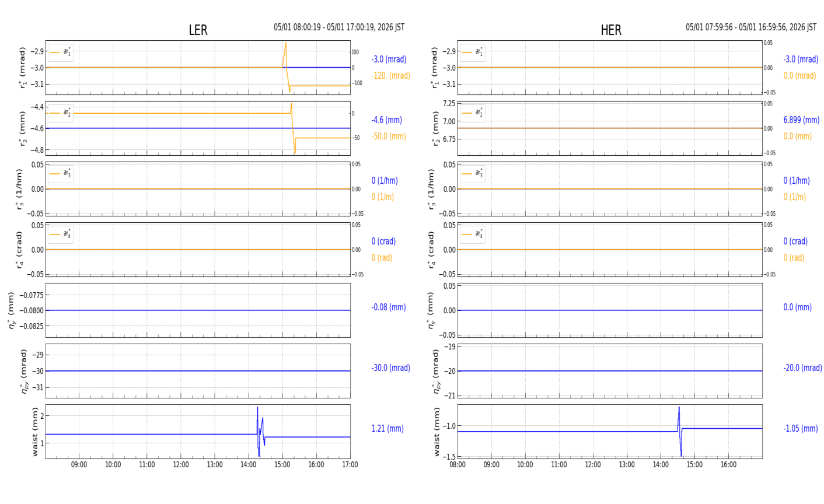
Task: Click the LER r3 0 (1/hm) blue value
Action: [385, 180]
